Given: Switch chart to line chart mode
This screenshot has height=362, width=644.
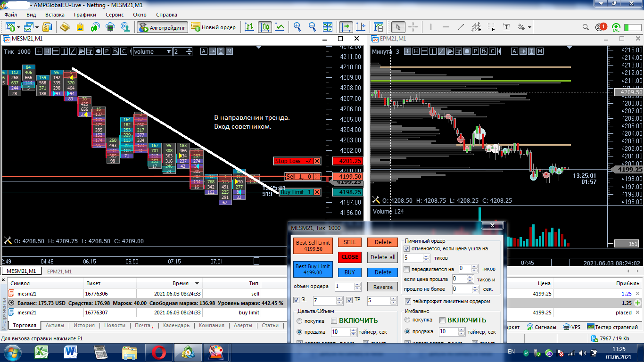Looking at the screenshot, I should [280, 27].
